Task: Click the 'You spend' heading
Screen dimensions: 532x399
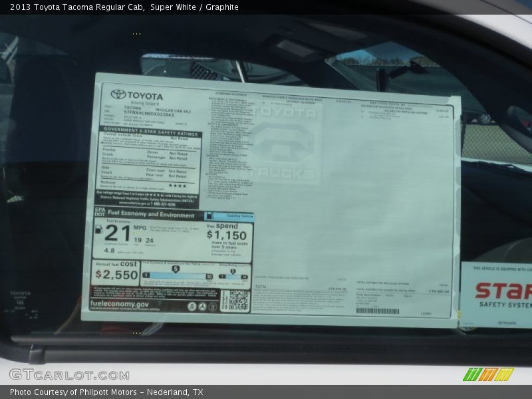Action: (x=222, y=225)
